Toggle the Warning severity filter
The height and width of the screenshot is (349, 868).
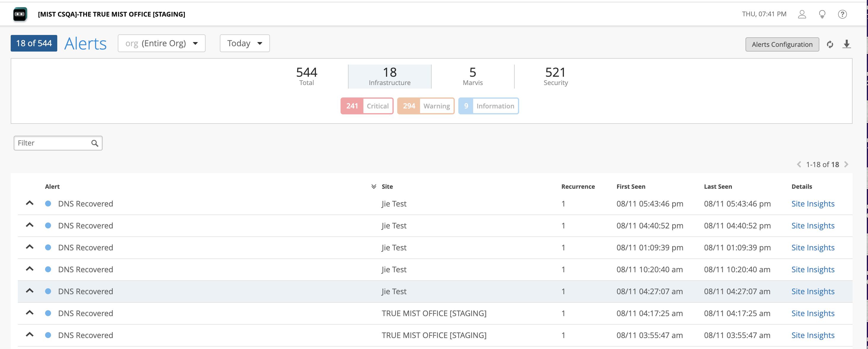point(426,106)
